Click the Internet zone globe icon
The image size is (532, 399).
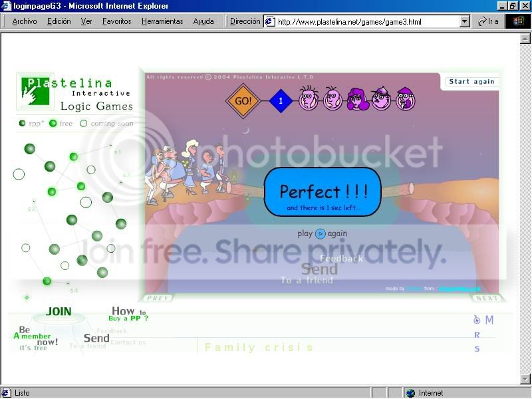click(410, 393)
